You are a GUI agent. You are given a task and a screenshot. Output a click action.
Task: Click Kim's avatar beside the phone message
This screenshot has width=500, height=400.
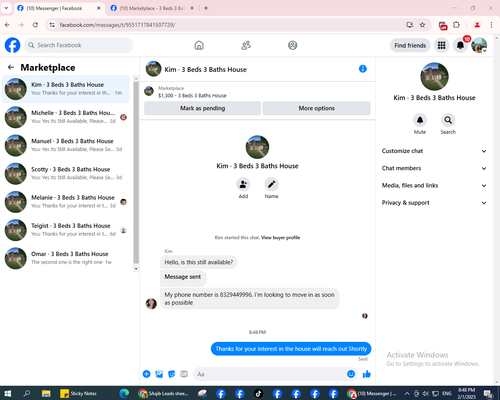(x=151, y=303)
